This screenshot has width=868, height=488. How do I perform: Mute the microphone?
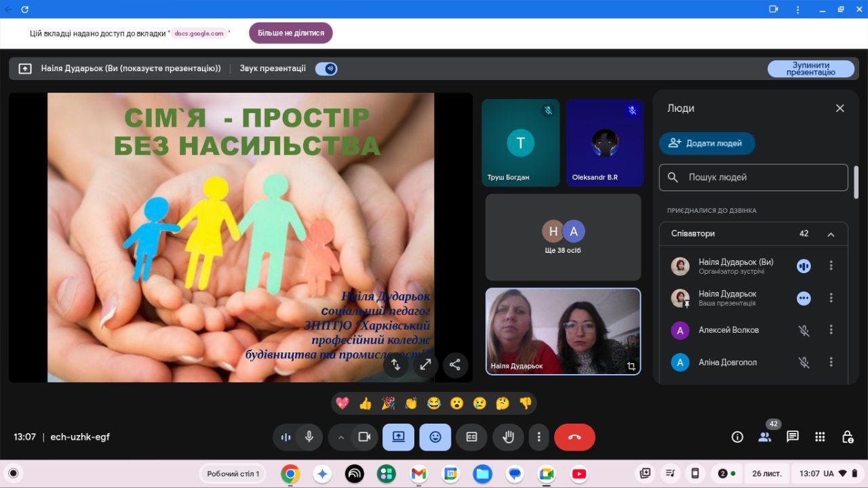(x=309, y=437)
